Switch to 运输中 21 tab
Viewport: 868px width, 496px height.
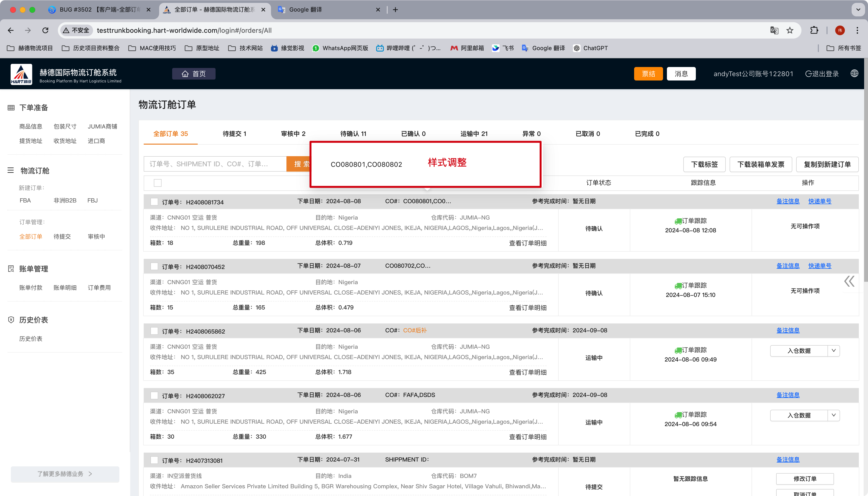coord(474,134)
